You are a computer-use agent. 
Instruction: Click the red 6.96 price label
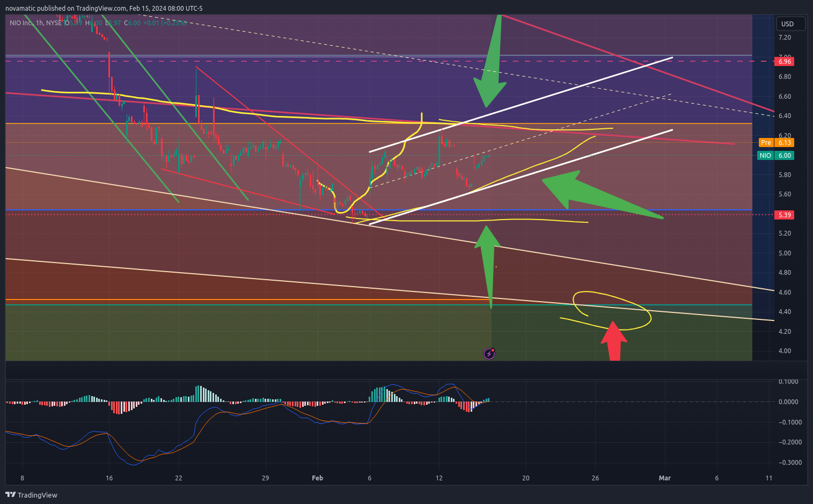click(785, 61)
